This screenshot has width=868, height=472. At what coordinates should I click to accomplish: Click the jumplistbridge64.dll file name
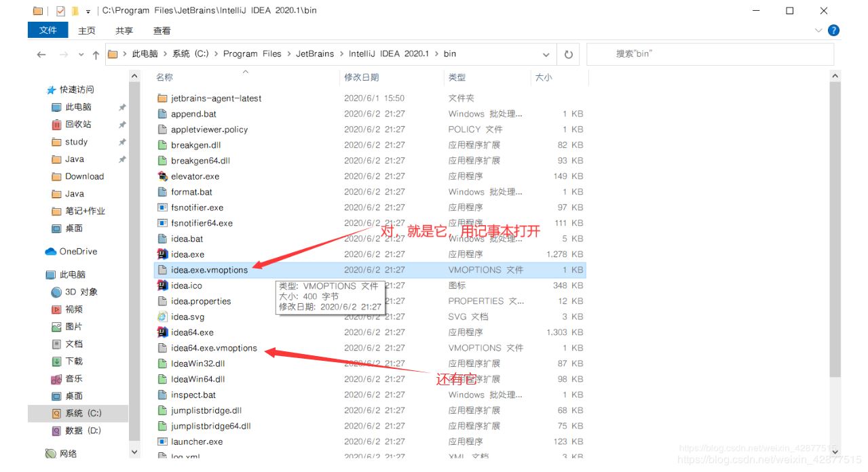coord(211,426)
